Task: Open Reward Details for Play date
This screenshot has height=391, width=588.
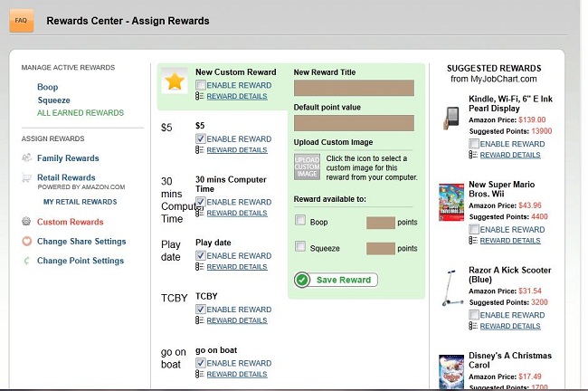Action: (237, 267)
